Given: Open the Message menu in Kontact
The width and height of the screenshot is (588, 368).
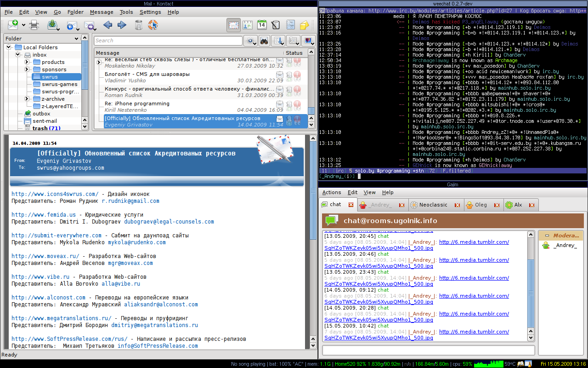Looking at the screenshot, I should tap(102, 12).
